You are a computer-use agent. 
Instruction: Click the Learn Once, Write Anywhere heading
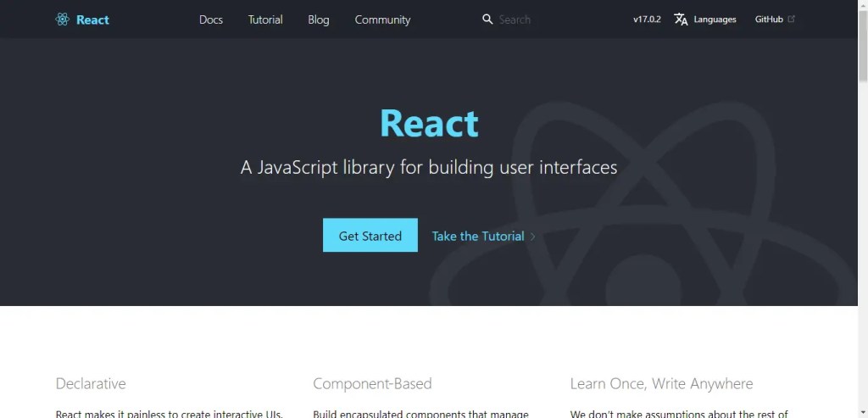(x=661, y=384)
